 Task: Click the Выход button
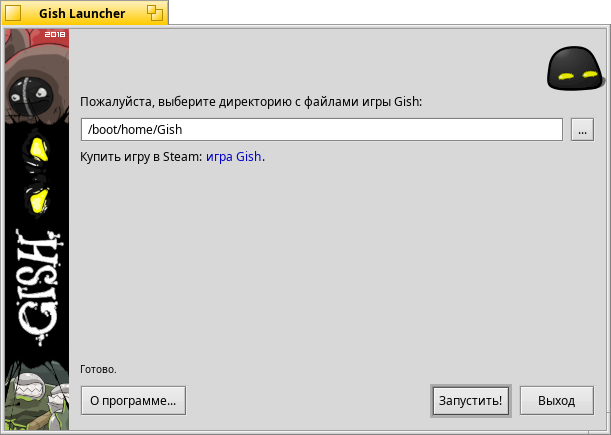(557, 401)
